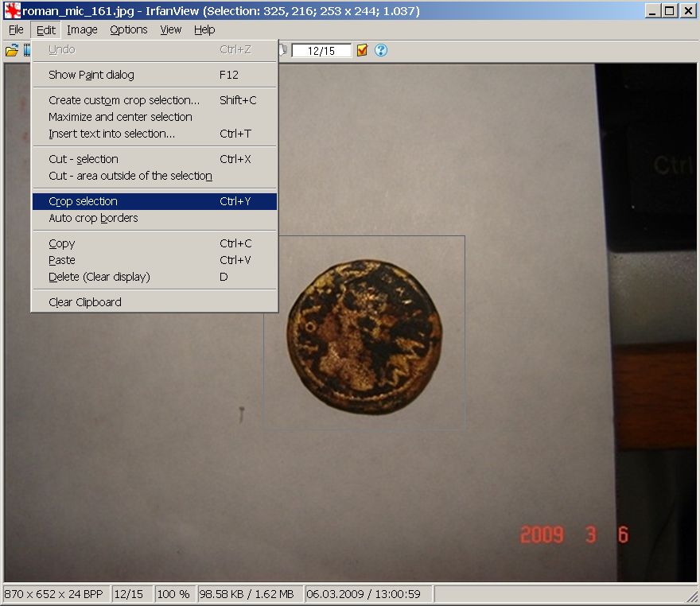Image resolution: width=700 pixels, height=606 pixels.
Task: Click the checkmark settings icon in toolbar
Action: click(363, 50)
